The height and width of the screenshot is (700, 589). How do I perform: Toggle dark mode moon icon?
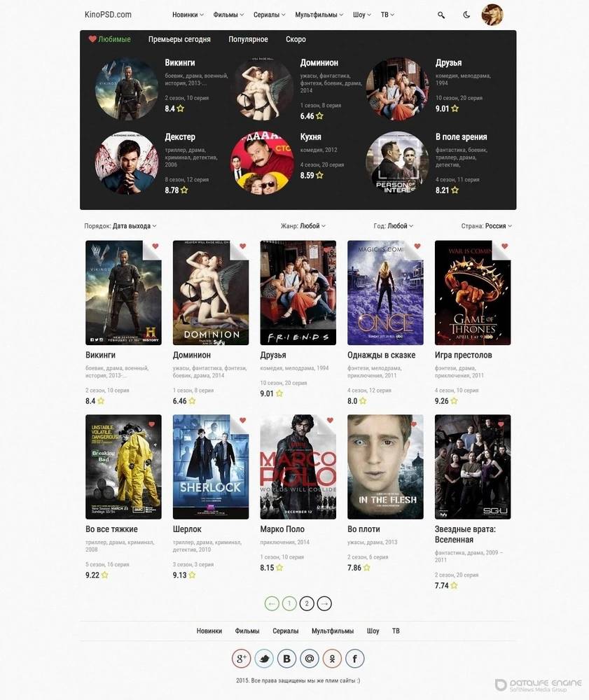(466, 15)
